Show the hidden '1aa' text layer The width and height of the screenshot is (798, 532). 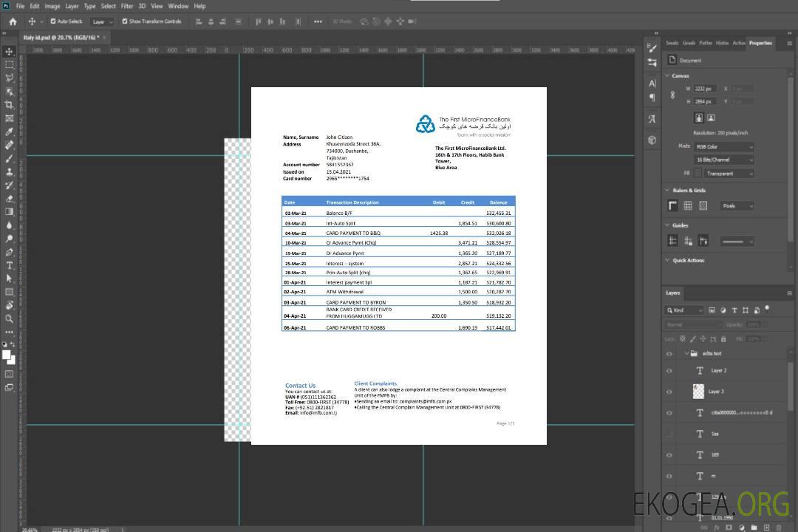[669, 434]
